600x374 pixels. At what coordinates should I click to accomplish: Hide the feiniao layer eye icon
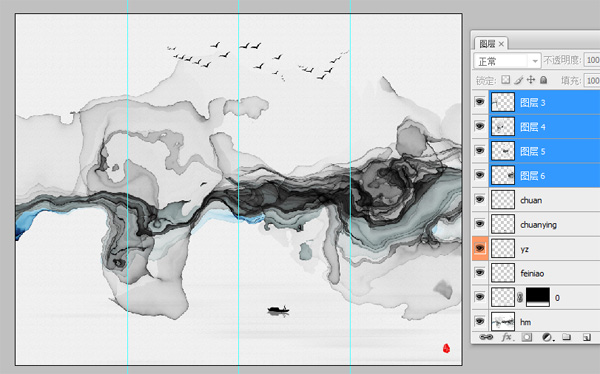click(480, 273)
